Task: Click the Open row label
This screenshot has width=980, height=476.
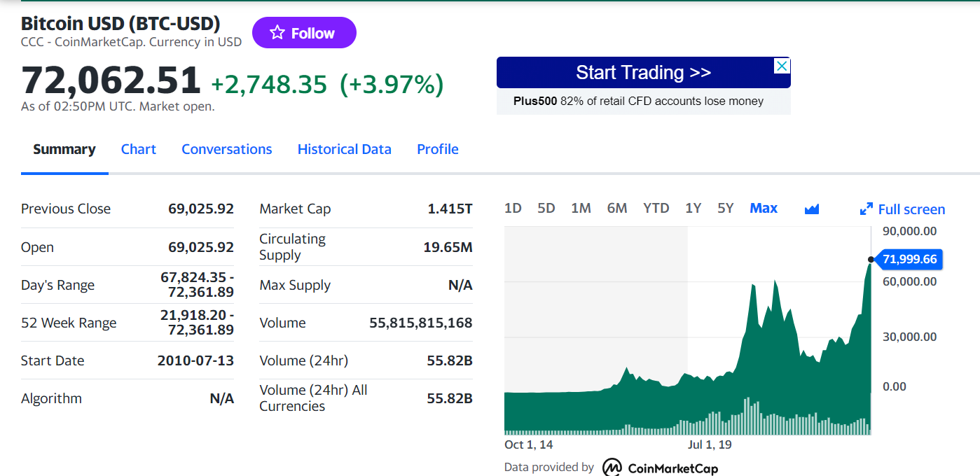Action: click(37, 247)
